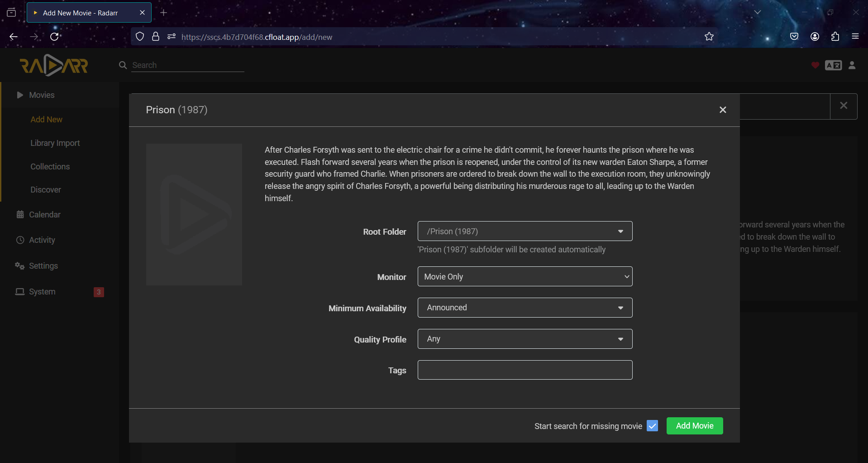Click the Activity clock icon
This screenshot has height=463, width=868.
pyautogui.click(x=20, y=240)
